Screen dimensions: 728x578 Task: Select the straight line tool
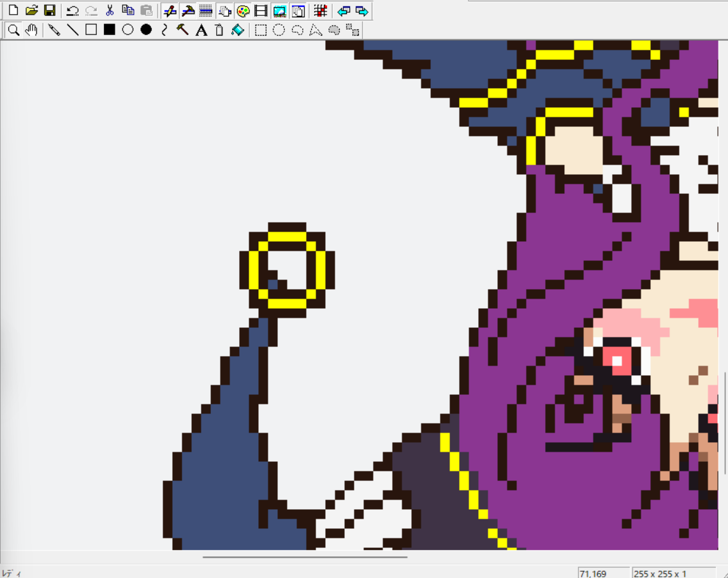[73, 30]
